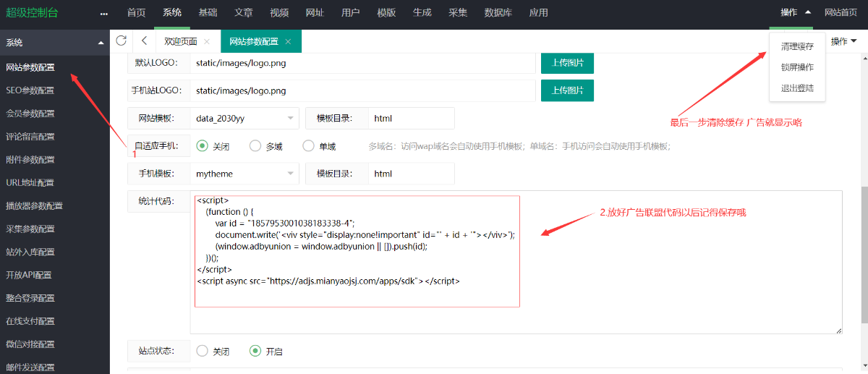Click 上传图片 for 默认LOGO

click(x=568, y=63)
